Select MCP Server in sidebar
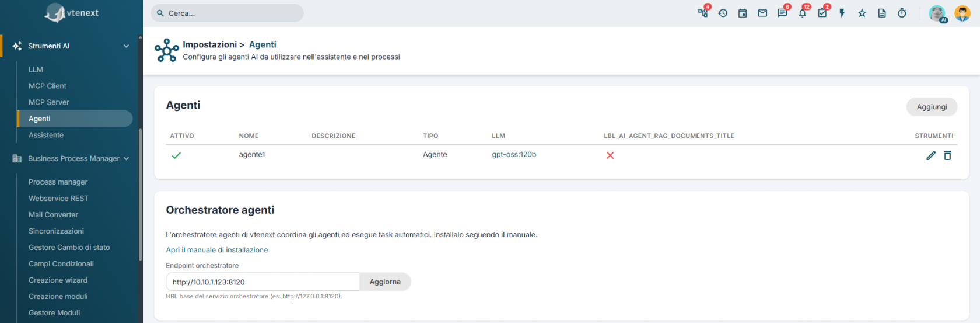 [49, 102]
